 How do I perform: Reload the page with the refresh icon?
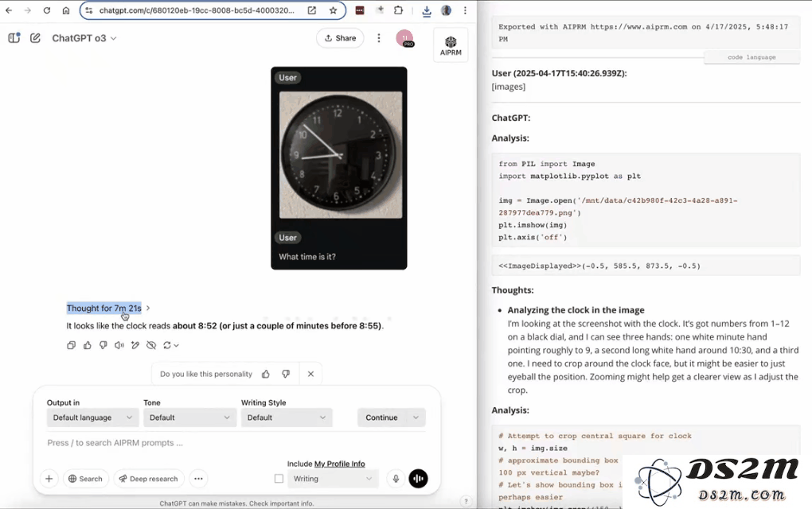point(47,10)
